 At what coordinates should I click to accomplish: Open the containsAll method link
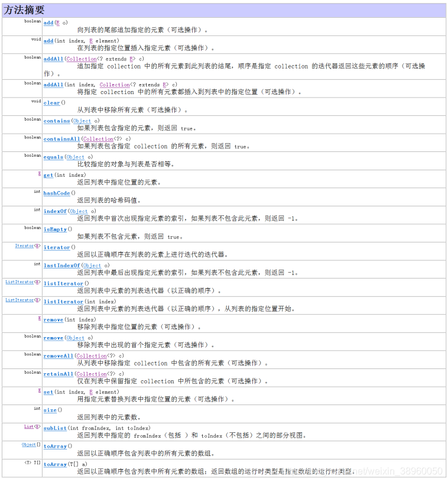61,139
